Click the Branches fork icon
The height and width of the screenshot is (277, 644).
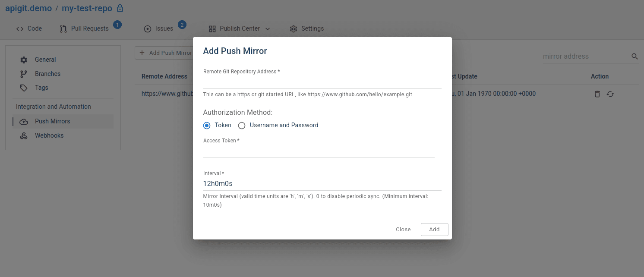24,74
